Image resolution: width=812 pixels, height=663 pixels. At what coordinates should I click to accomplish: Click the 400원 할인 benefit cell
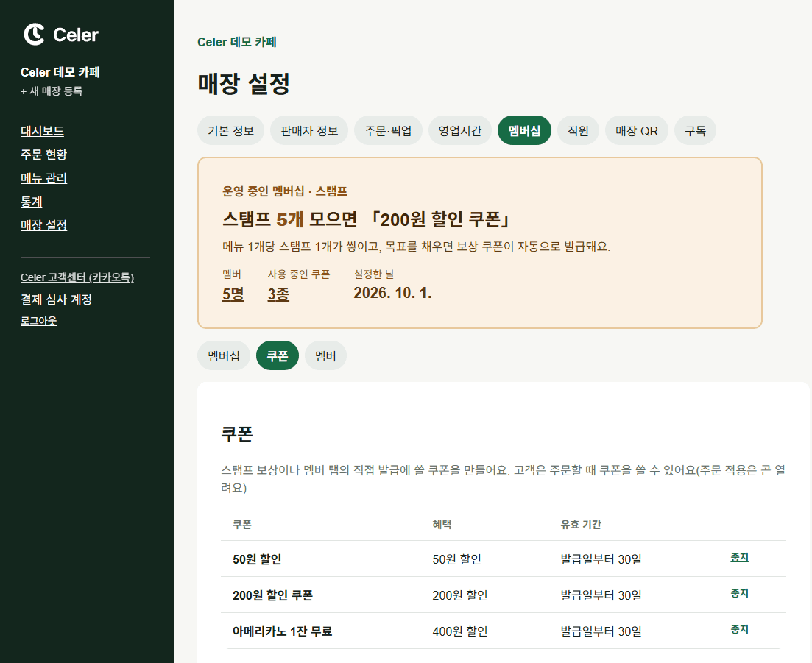tap(460, 631)
